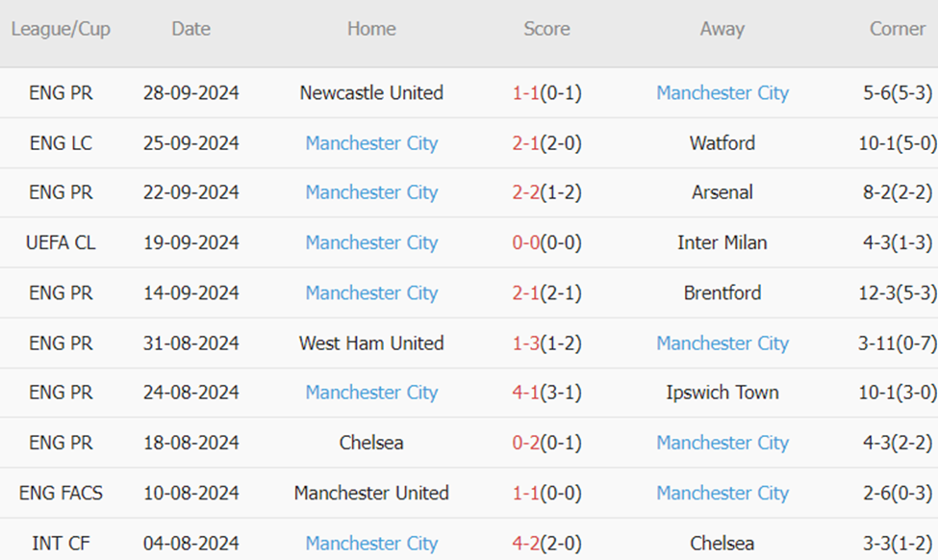Click the League/Cup column header
This screenshot has width=938, height=560.
61,29
